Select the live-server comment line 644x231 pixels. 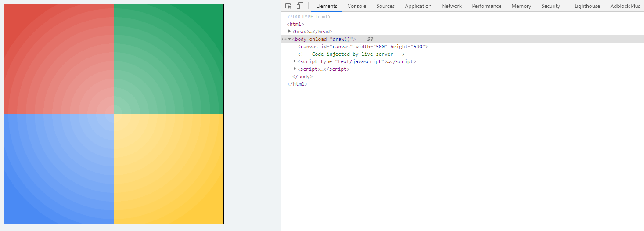click(351, 54)
